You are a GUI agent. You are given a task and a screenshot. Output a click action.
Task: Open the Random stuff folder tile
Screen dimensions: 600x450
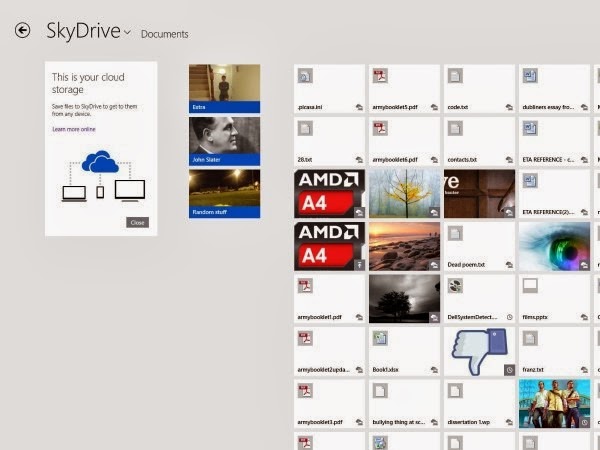(225, 194)
